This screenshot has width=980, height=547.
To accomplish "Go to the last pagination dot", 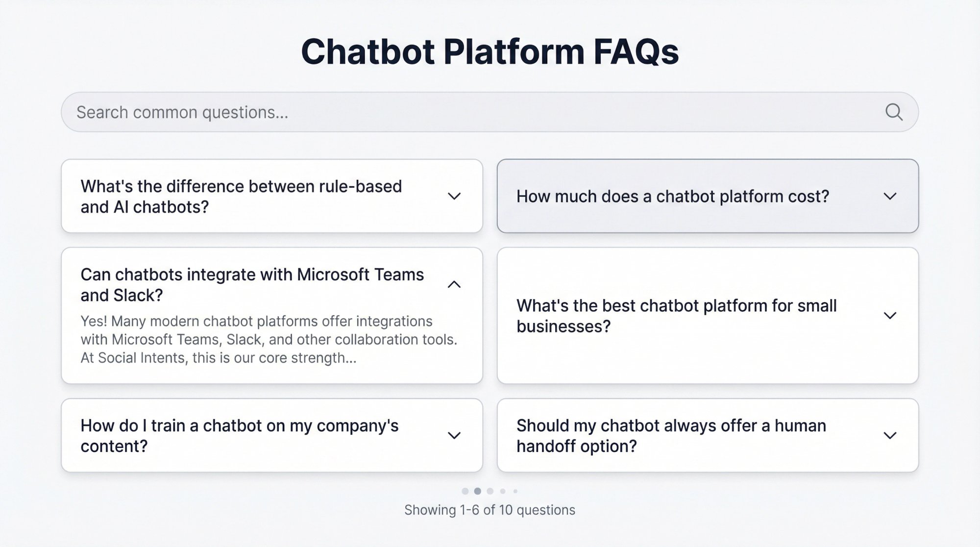I will click(515, 491).
